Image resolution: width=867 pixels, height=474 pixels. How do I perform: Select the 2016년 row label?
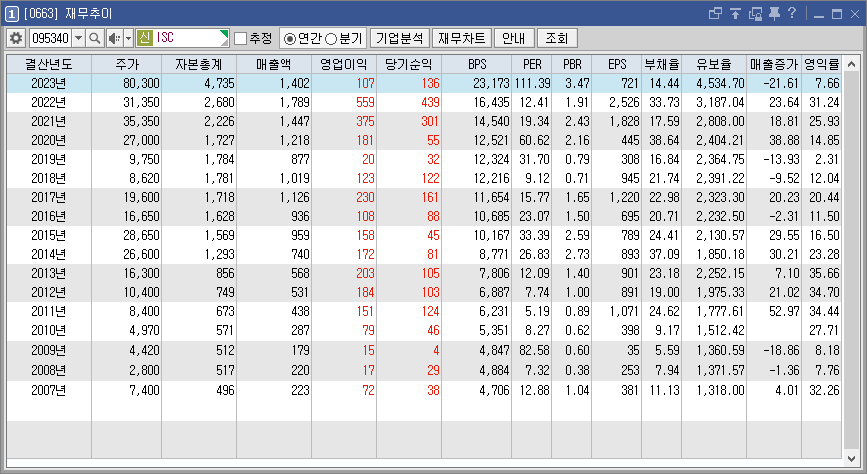pos(49,216)
